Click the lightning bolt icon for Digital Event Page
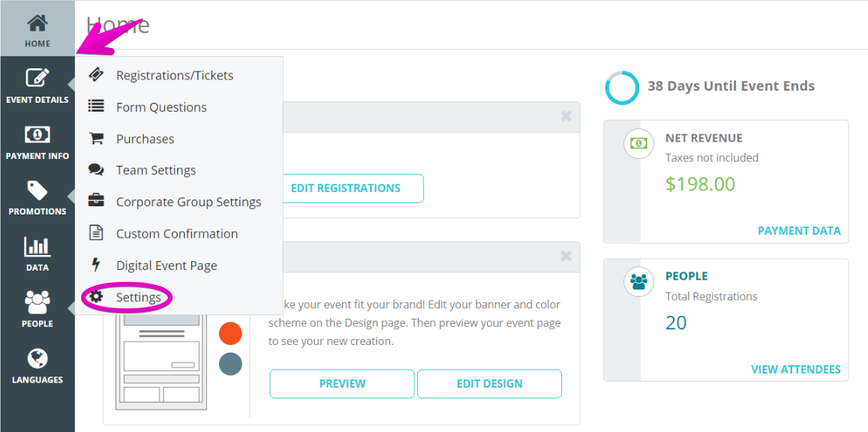This screenshot has height=432, width=868. click(x=96, y=265)
